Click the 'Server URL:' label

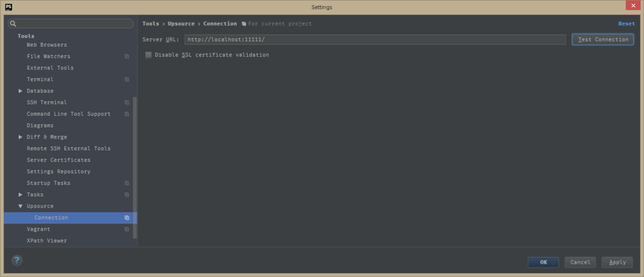(160, 40)
